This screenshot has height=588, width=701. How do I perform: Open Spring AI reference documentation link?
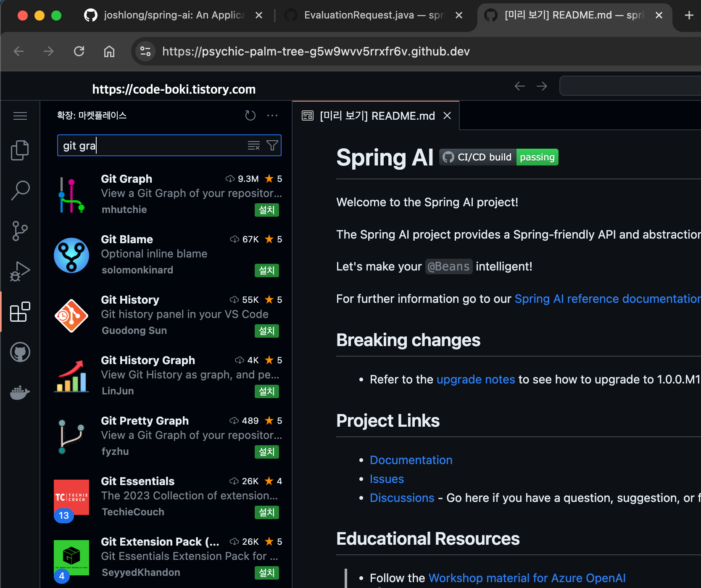pyautogui.click(x=608, y=299)
